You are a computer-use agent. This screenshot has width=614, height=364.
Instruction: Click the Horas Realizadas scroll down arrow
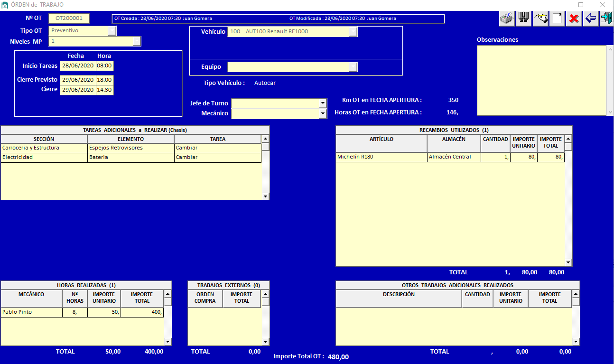pos(168,342)
